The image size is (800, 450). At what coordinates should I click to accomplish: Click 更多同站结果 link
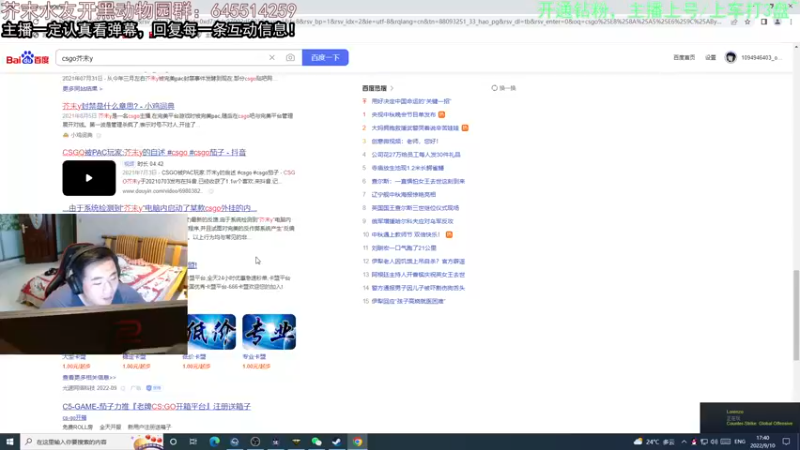click(x=82, y=88)
